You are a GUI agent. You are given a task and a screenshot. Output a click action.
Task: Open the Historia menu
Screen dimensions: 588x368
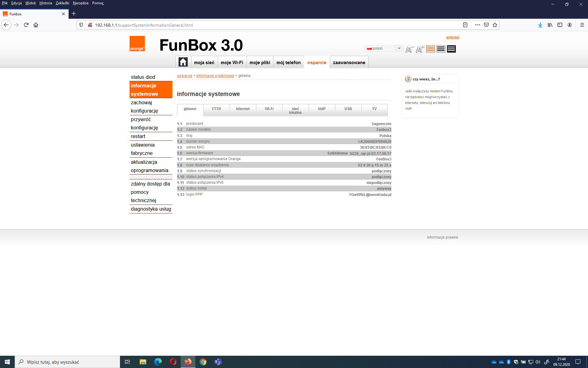[46, 3]
